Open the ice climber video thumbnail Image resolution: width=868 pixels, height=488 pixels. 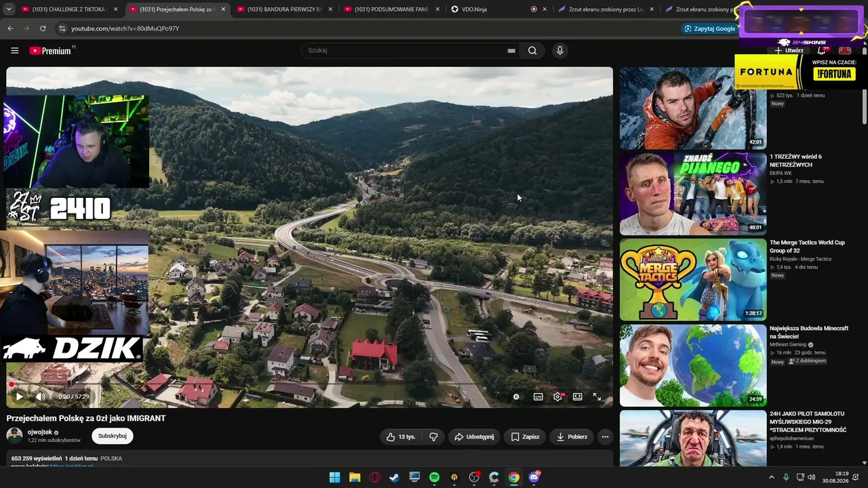pyautogui.click(x=693, y=108)
